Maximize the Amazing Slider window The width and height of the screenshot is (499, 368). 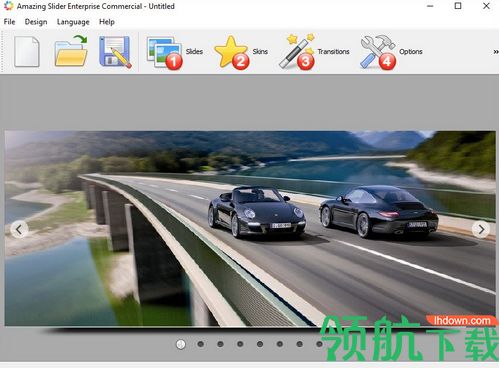(x=458, y=6)
